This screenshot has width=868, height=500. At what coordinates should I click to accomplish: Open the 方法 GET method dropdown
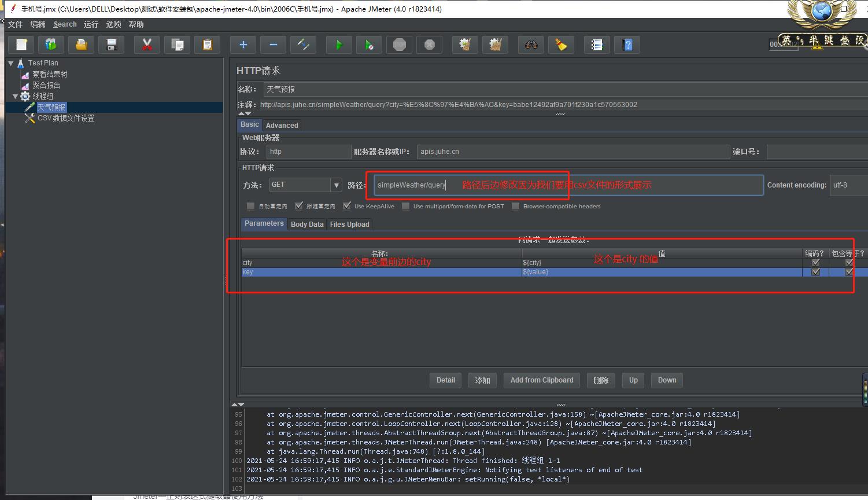[x=336, y=185]
